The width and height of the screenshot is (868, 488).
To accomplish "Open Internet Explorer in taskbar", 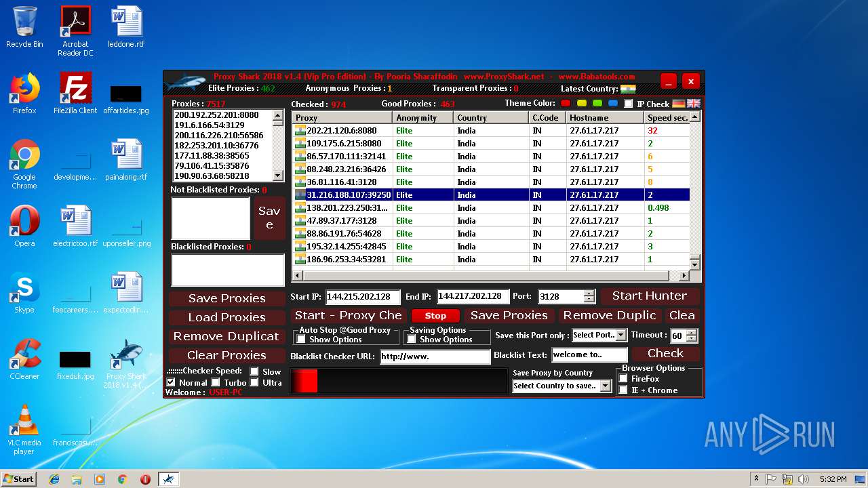I will pyautogui.click(x=54, y=479).
